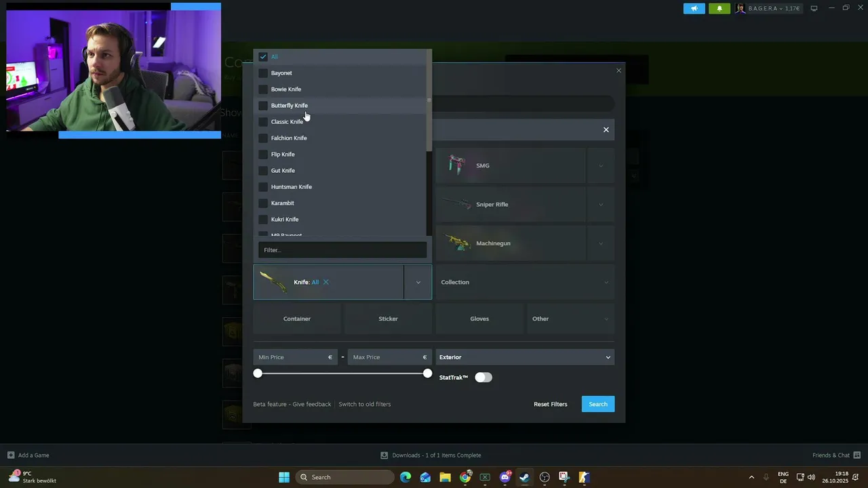Image resolution: width=868 pixels, height=488 pixels.
Task: Open the Windows Start menu
Action: 284,477
